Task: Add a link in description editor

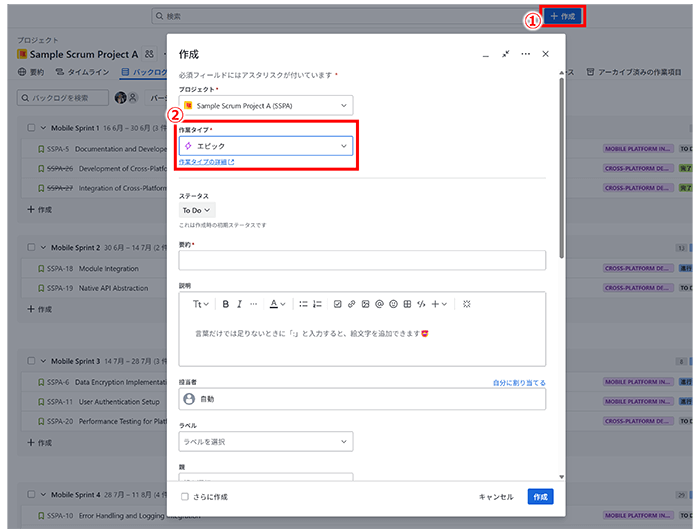Action: pos(351,304)
